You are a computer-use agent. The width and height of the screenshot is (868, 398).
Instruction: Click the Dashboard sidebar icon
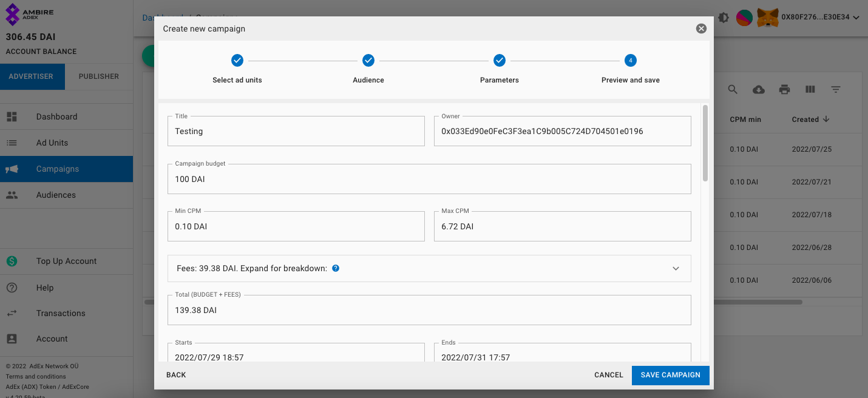pos(12,116)
